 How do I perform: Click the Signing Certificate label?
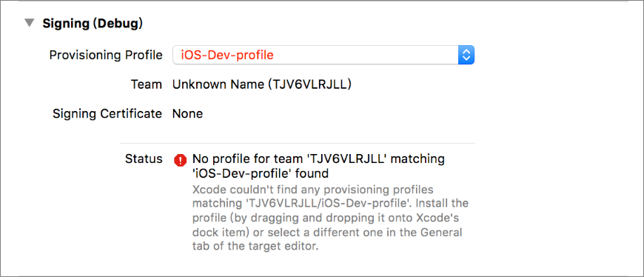click(x=107, y=114)
